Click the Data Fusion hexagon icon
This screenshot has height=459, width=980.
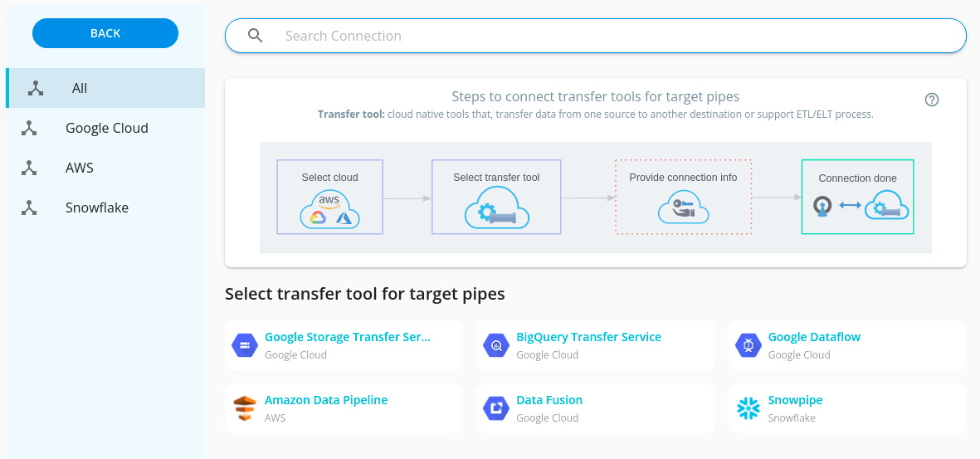tap(496, 408)
